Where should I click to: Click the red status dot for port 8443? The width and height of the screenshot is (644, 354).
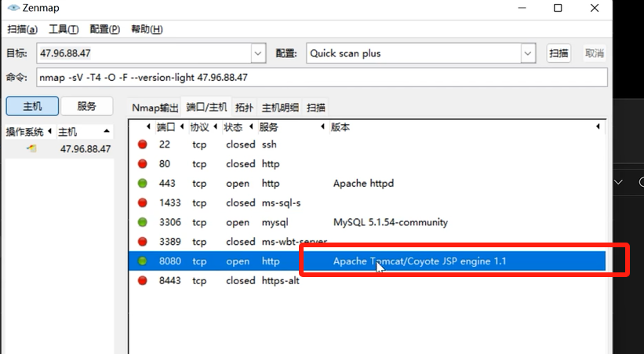pyautogui.click(x=143, y=281)
